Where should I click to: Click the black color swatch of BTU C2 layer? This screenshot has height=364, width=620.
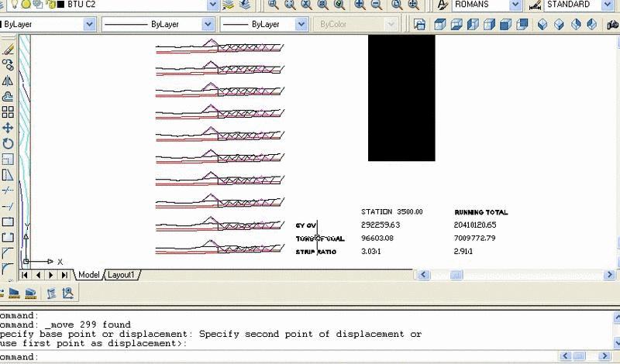61,5
